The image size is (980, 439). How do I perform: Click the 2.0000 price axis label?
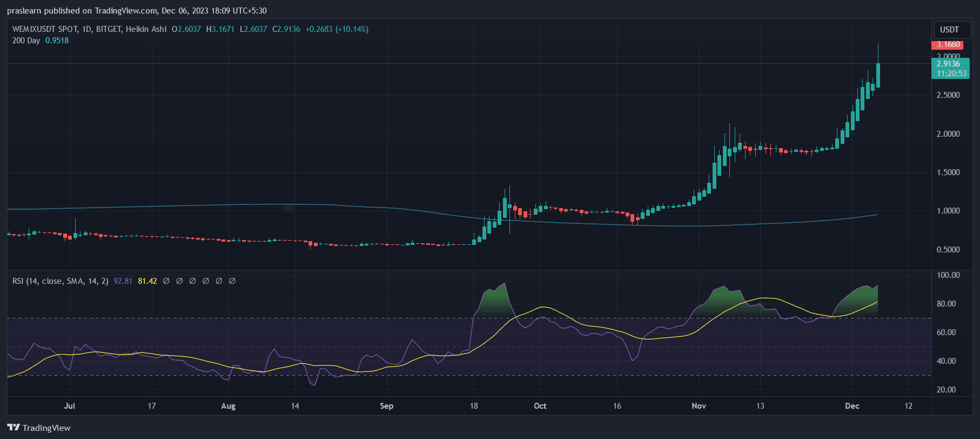point(948,134)
